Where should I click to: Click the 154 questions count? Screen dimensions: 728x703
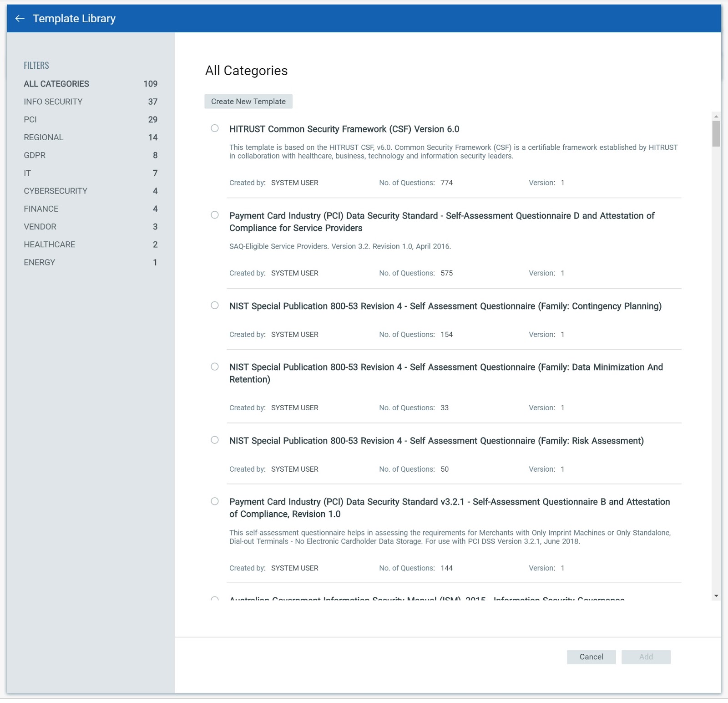(446, 334)
